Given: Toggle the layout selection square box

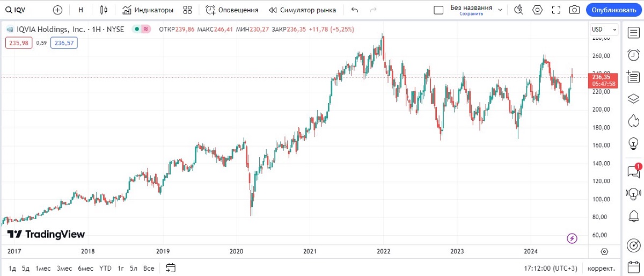Looking at the screenshot, I should coord(438,10).
